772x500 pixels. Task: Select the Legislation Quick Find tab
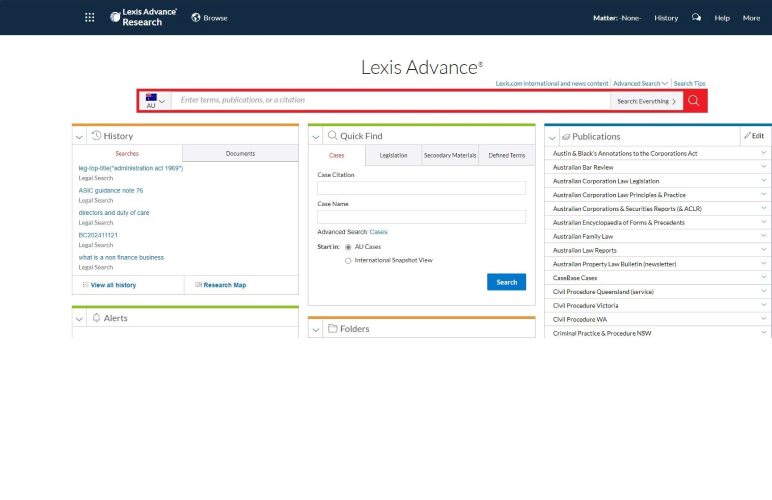393,156
